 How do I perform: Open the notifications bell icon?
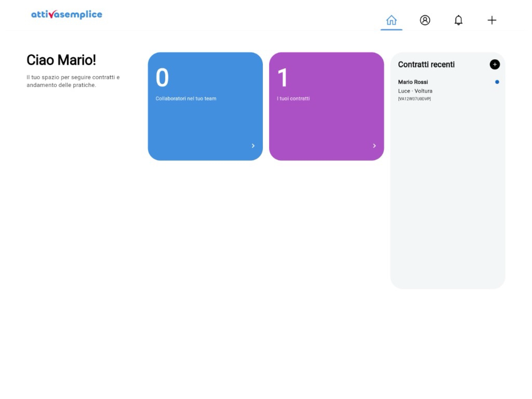click(x=458, y=20)
